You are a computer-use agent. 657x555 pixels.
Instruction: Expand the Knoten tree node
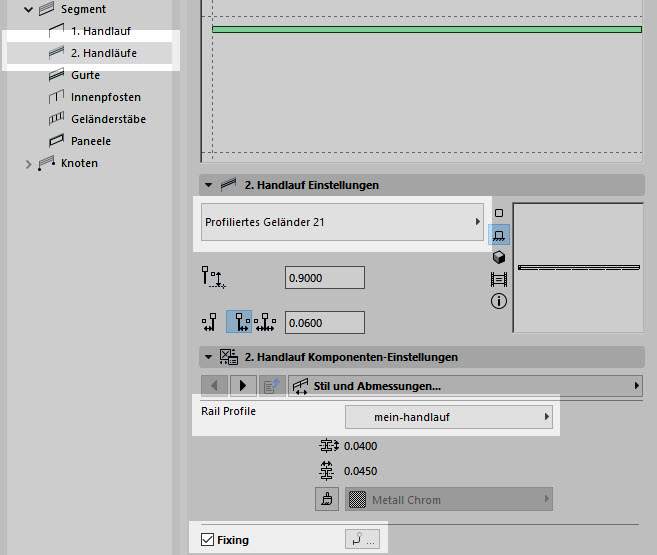pyautogui.click(x=28, y=164)
